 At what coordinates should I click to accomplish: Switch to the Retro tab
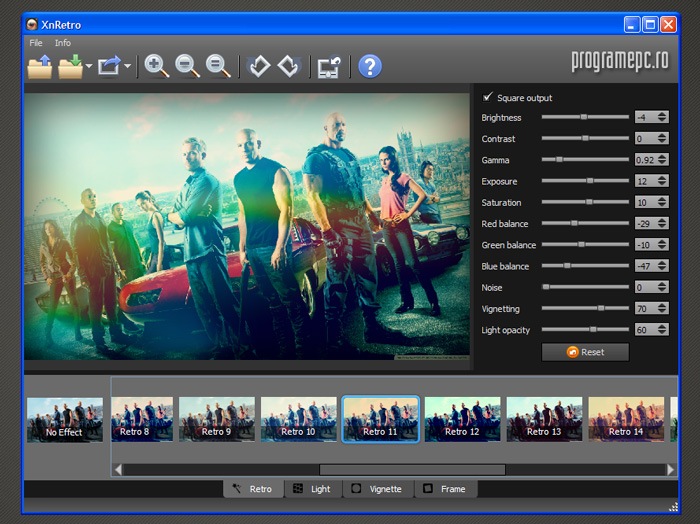pyautogui.click(x=253, y=489)
